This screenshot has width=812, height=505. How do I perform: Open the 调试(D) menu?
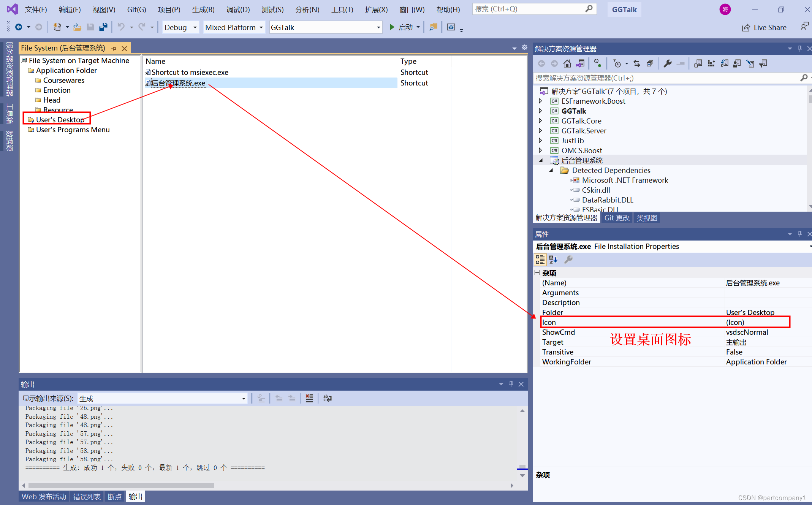[x=238, y=9]
